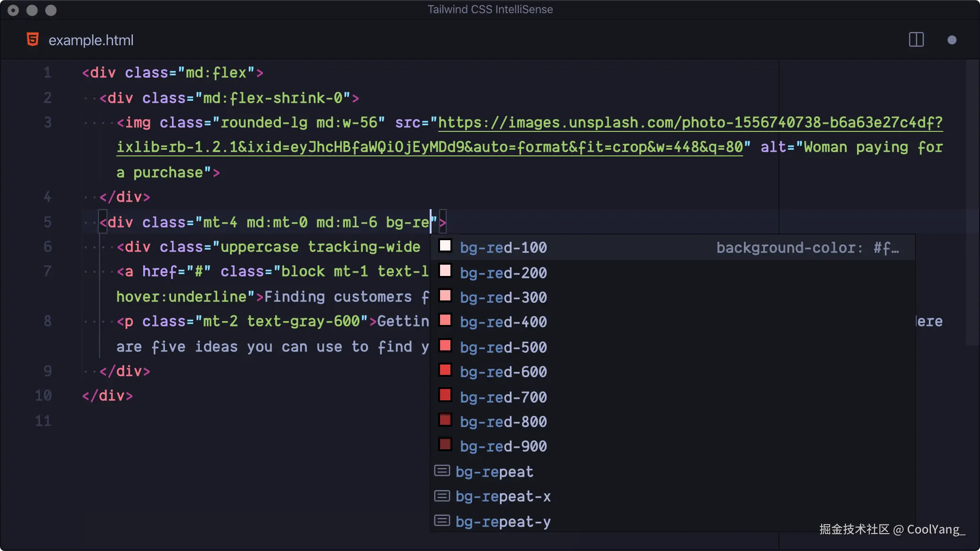The image size is (980, 551).
Task: Click the snippet icon beside bg-repeat
Action: coord(441,471)
